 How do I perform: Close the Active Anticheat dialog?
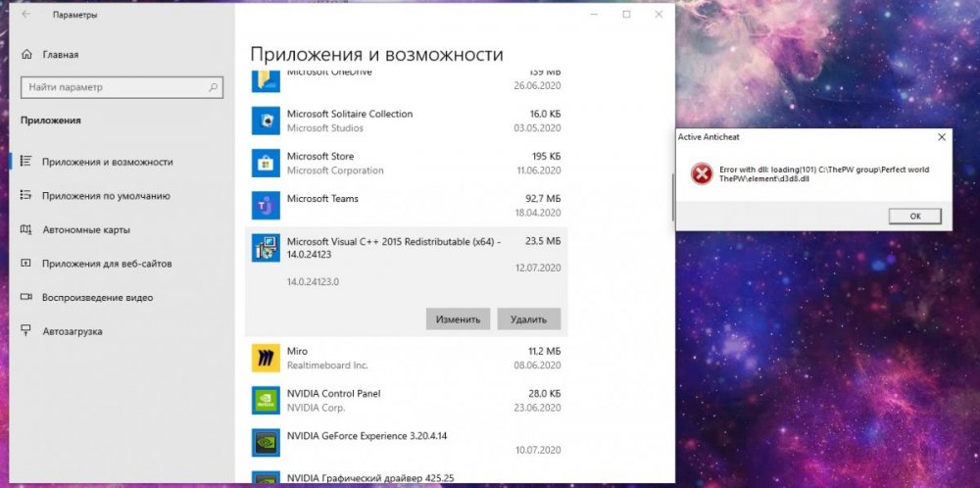pyautogui.click(x=942, y=137)
